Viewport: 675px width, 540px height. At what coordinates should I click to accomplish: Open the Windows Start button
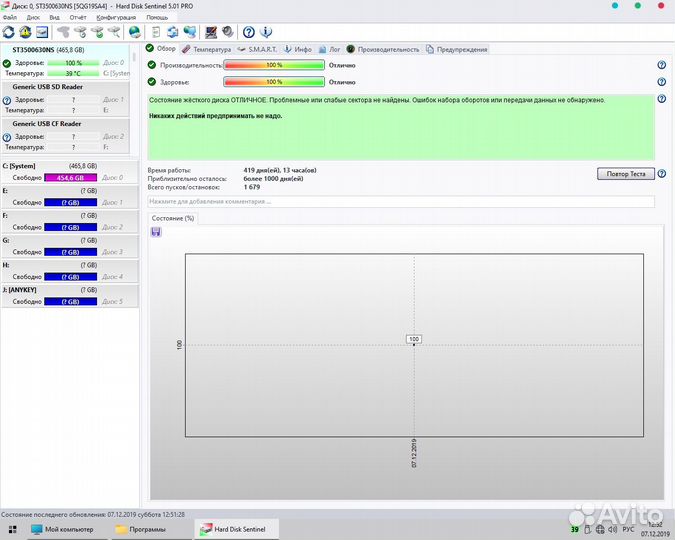[13, 529]
